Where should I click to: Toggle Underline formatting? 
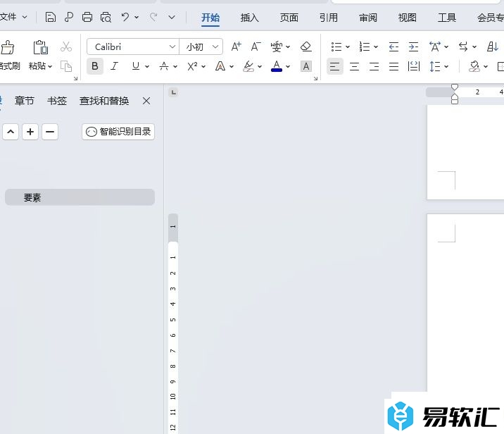[136, 66]
